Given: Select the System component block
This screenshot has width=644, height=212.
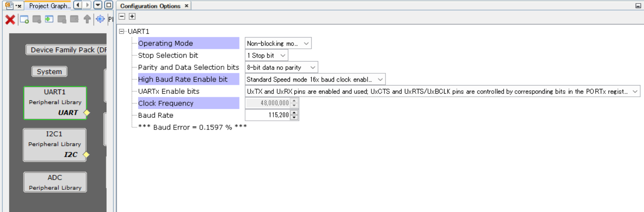Looking at the screenshot, I should click(49, 72).
